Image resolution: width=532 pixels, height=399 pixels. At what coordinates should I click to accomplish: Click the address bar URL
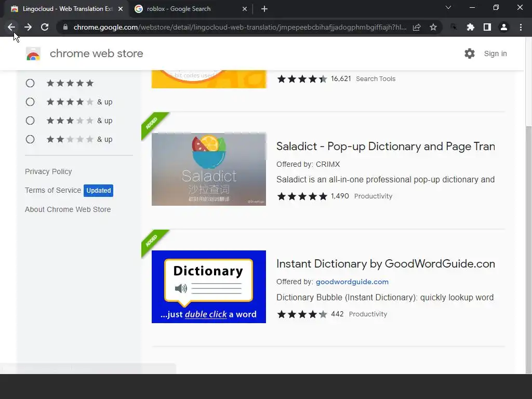tap(240, 27)
